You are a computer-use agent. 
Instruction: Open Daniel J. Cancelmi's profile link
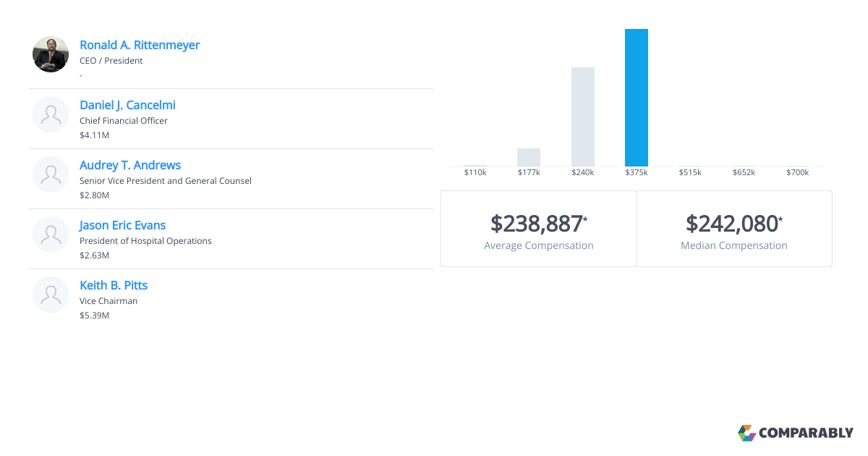(x=127, y=105)
